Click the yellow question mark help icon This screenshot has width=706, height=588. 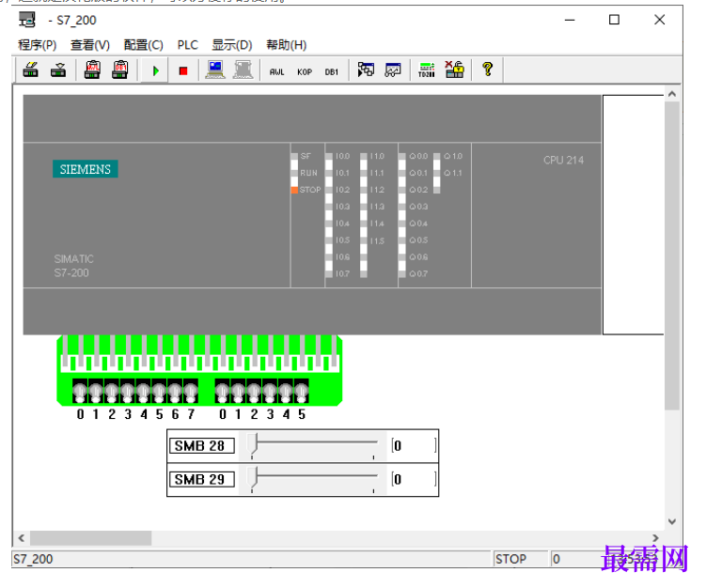tap(487, 70)
